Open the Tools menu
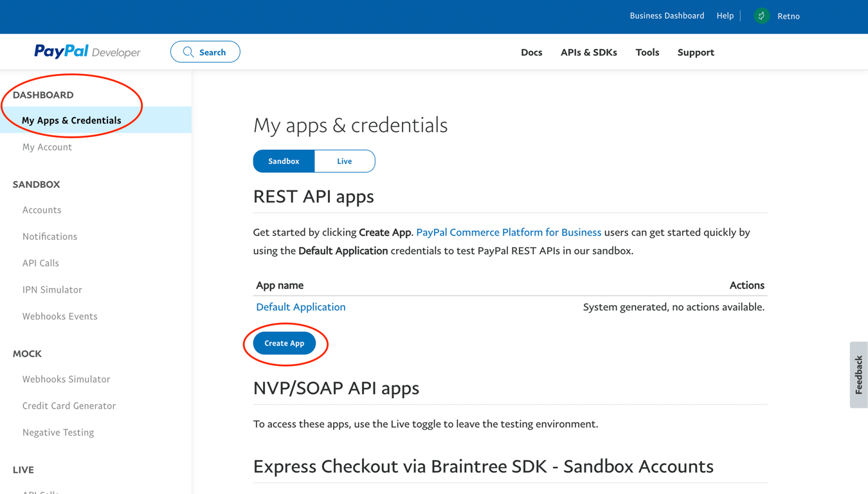Screen dimensions: 868x494 tap(647, 52)
